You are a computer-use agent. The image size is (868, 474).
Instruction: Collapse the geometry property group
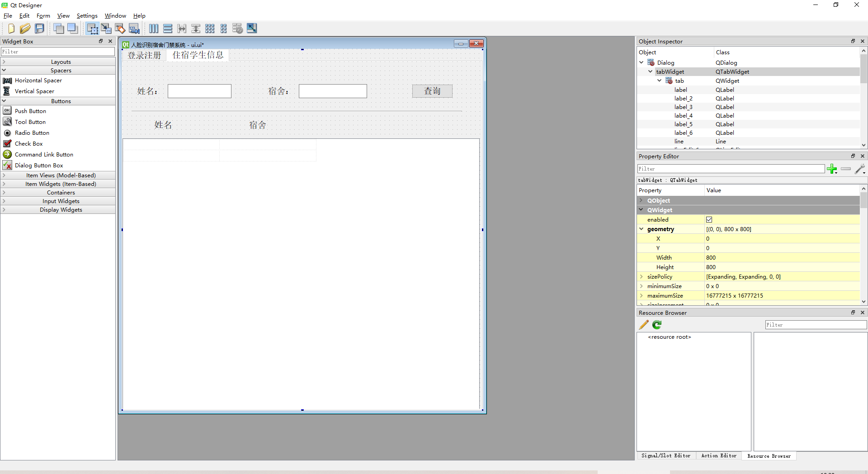coord(641,229)
